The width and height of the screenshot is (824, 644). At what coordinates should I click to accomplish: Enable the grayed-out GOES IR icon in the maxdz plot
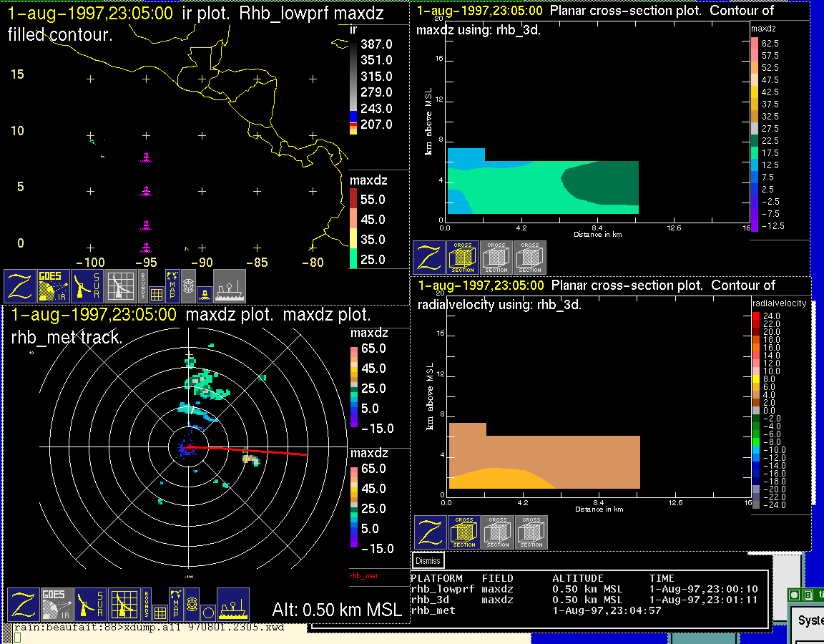click(x=56, y=605)
